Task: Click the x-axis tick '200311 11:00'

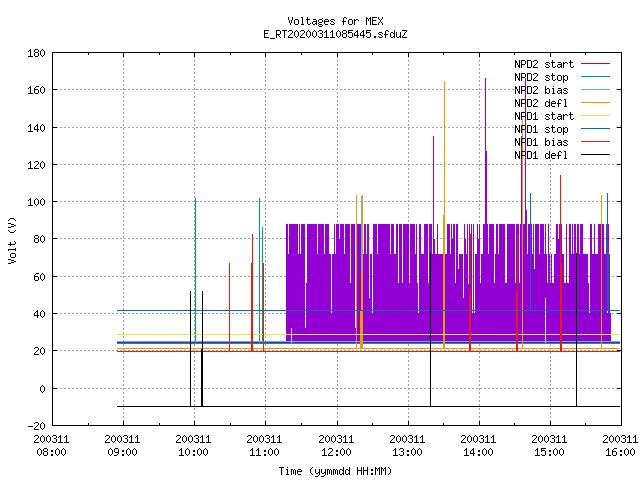Action: [x=264, y=446]
